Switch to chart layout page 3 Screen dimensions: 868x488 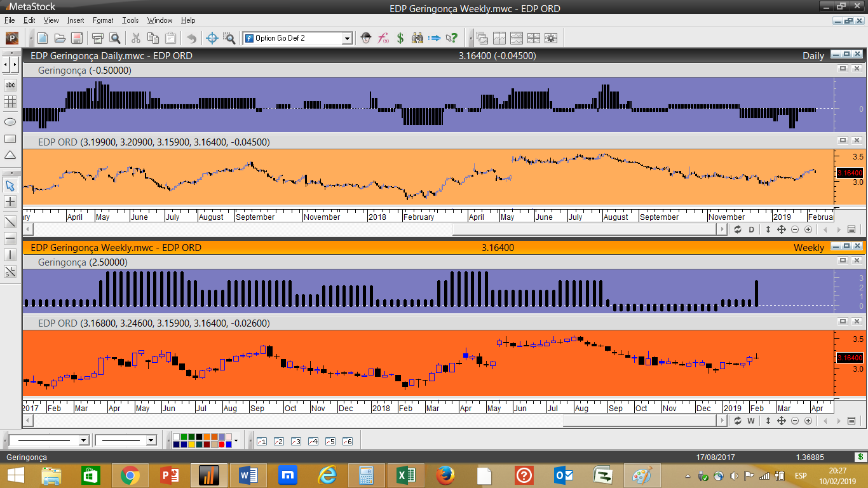point(296,441)
